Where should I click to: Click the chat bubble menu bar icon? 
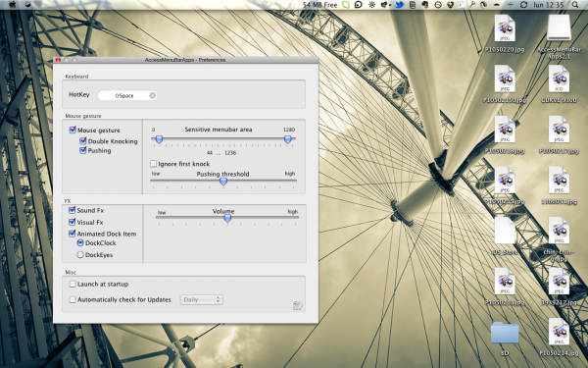358,5
